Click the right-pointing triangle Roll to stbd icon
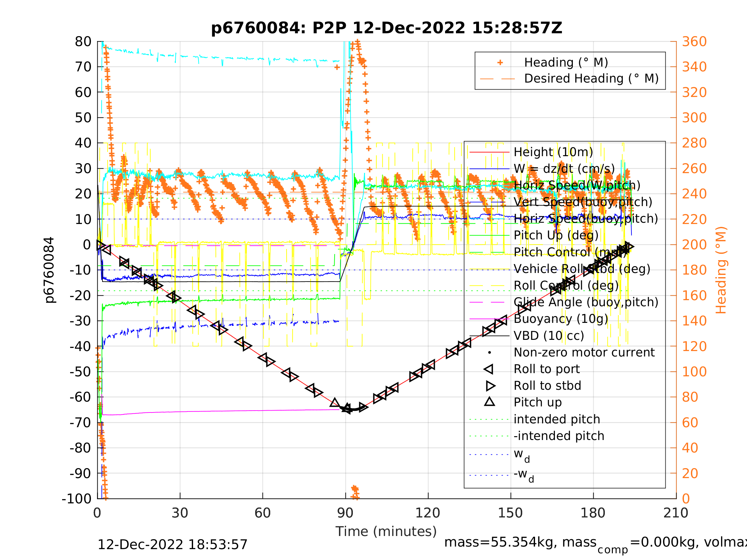 [x=491, y=386]
